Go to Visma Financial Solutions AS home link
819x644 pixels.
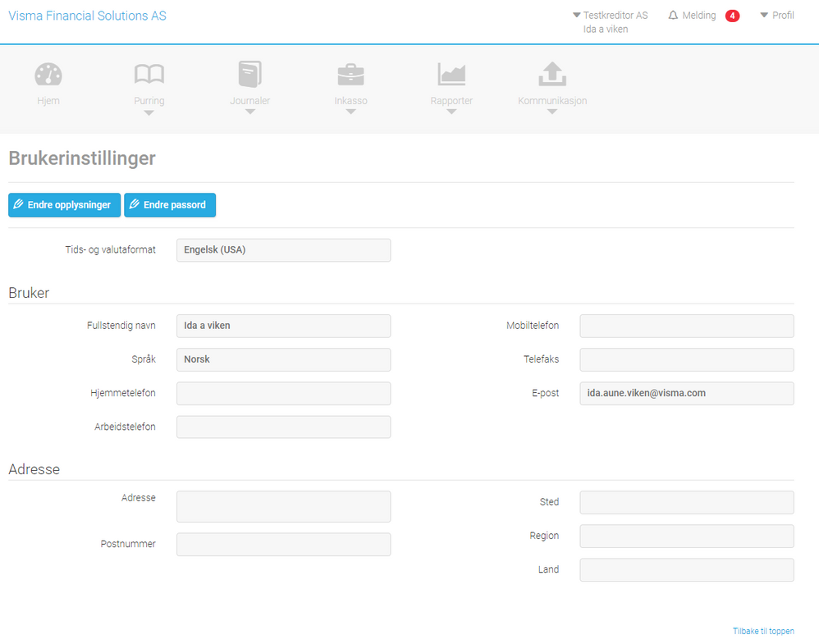point(87,16)
